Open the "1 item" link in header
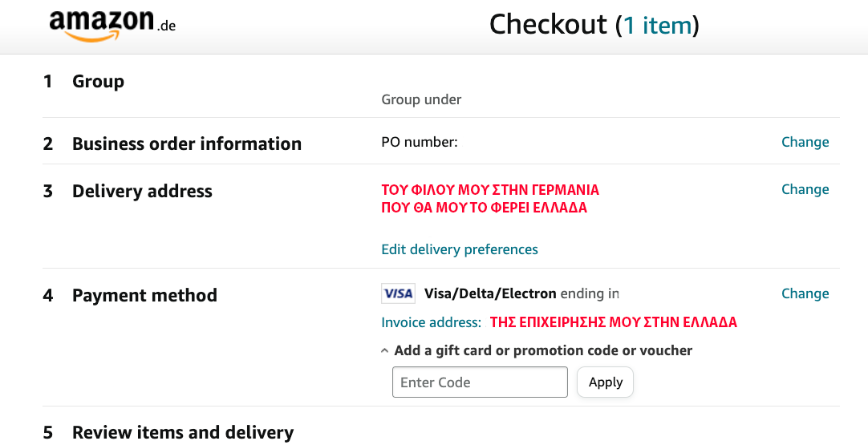868x445 pixels. [658, 25]
